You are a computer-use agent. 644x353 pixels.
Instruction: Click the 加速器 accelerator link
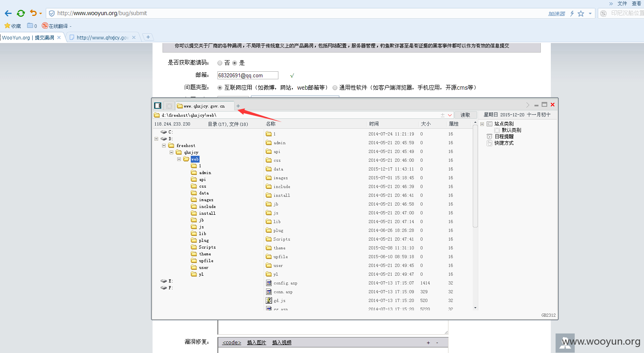(556, 14)
